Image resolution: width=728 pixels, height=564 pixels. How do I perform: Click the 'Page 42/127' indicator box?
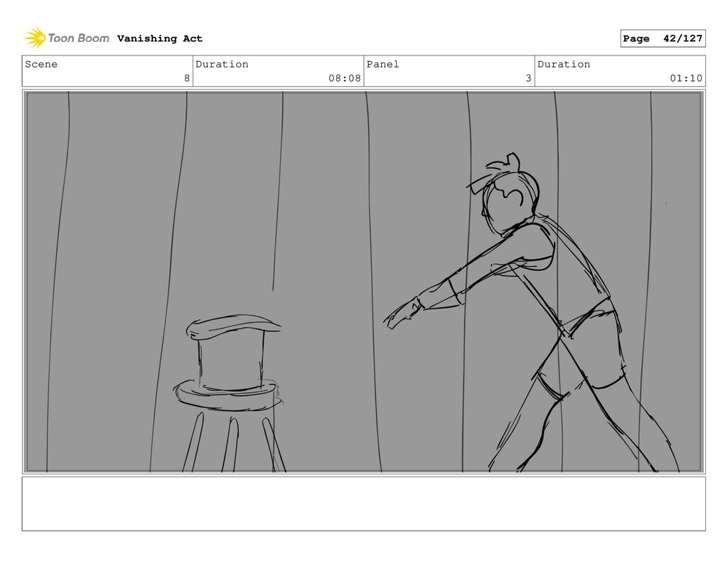tap(663, 38)
